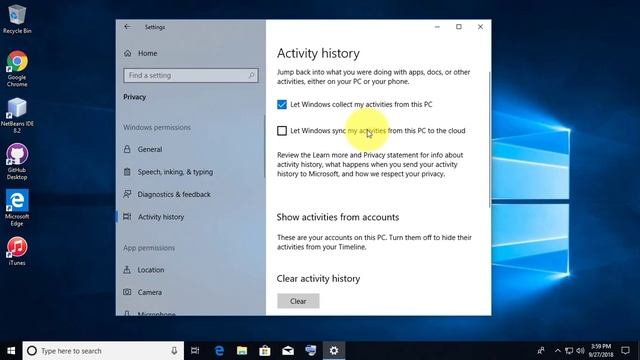Click the camera icon beside Camera
Viewport: 640px width, 360px height.
tap(127, 292)
